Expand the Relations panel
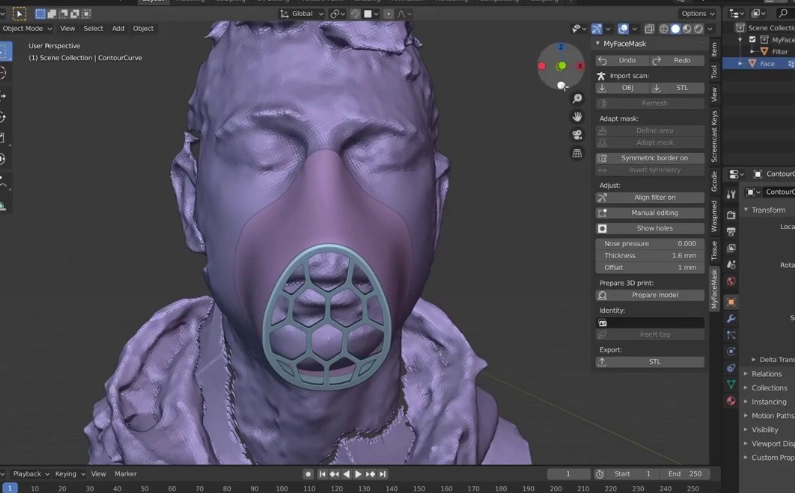This screenshot has height=493, width=795. (766, 374)
